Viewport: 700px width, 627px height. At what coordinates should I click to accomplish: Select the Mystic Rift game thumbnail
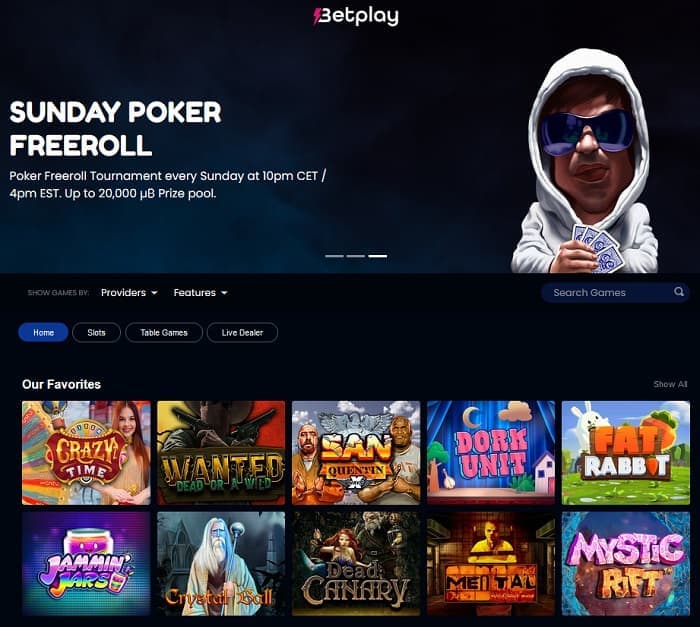tap(626, 564)
